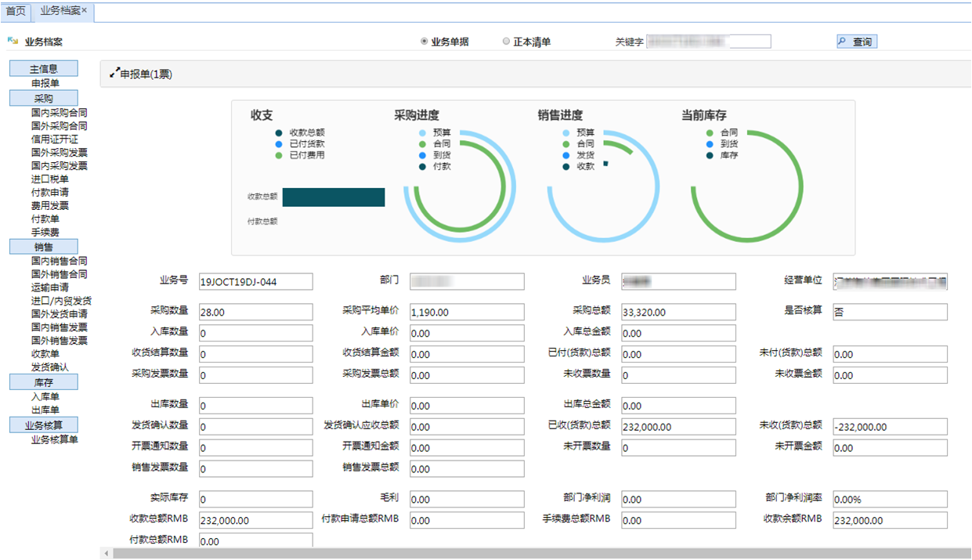
Task: Collapse the 销售 section header in sidebar
Action: (x=43, y=247)
